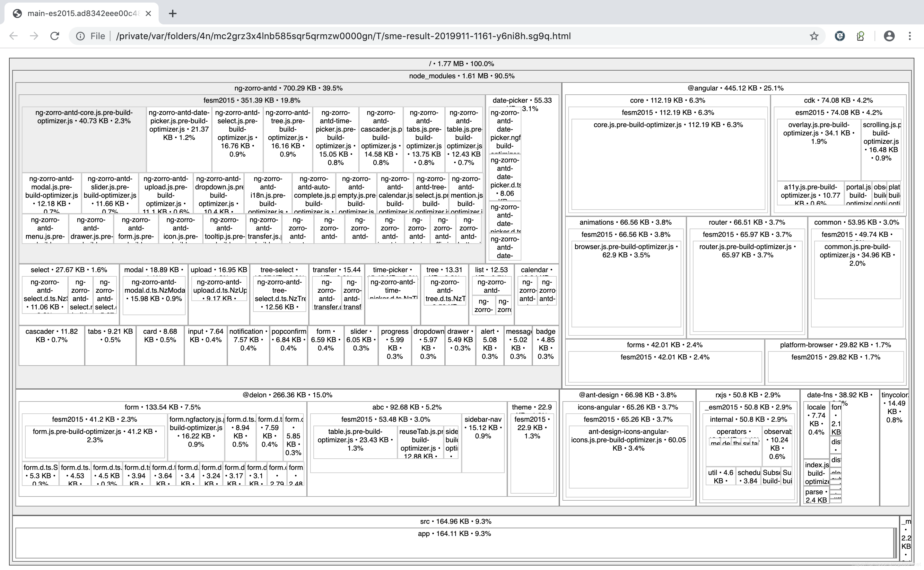The height and width of the screenshot is (570, 924).
Task: Click the address bar file path
Action: (x=343, y=36)
